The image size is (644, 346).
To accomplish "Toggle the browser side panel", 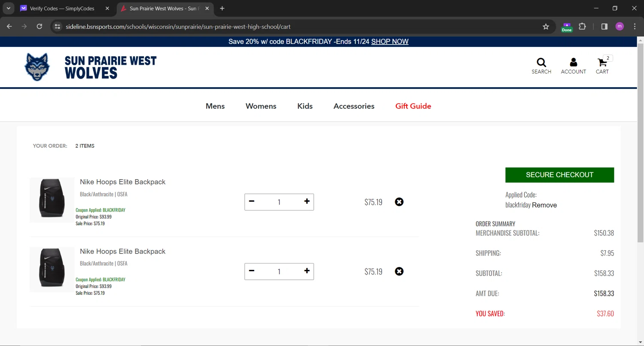I will tap(605, 27).
